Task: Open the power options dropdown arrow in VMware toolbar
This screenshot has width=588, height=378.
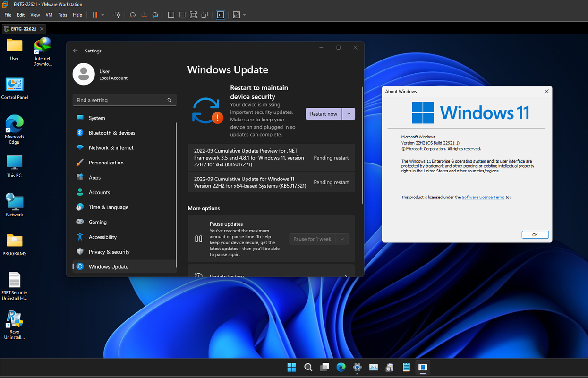Action: [x=102, y=15]
